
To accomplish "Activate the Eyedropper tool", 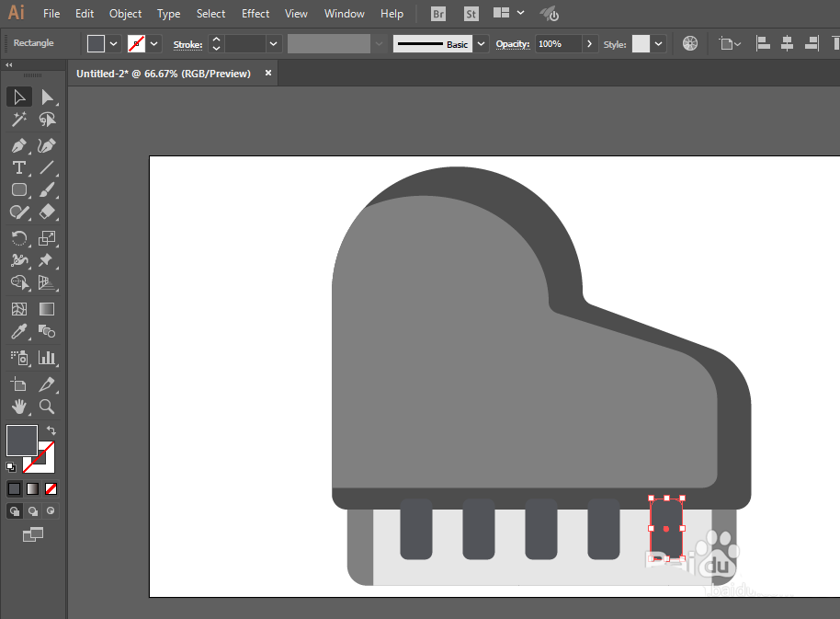I will (x=18, y=332).
